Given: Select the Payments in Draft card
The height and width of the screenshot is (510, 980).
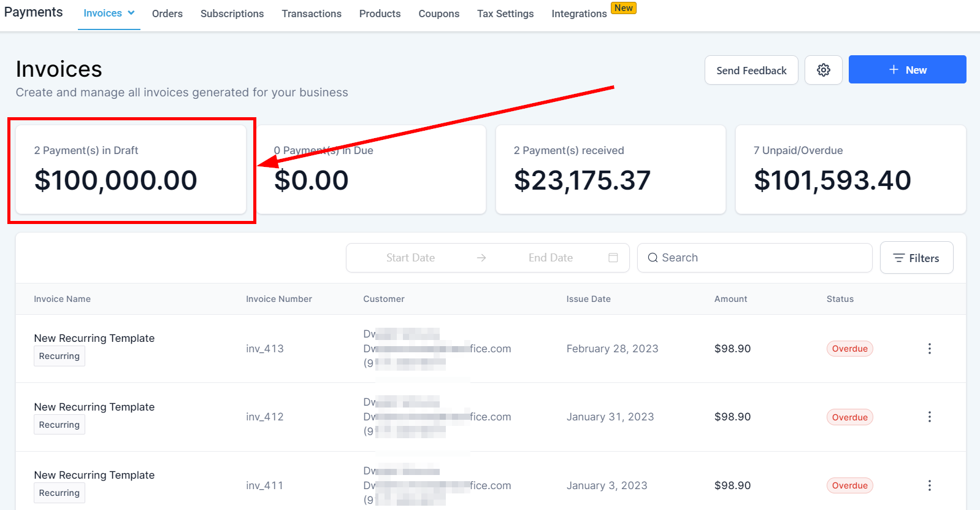Looking at the screenshot, I should pos(131,170).
